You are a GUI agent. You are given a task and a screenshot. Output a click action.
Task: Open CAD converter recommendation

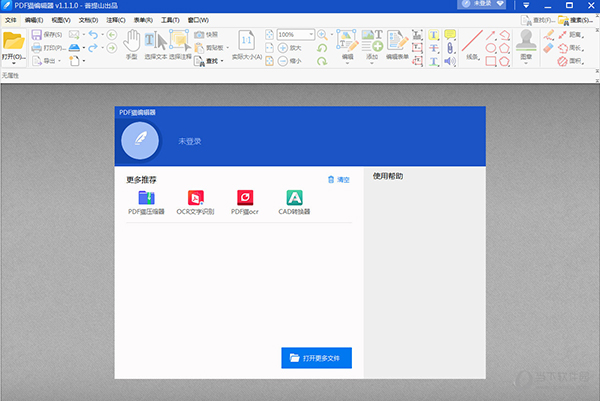point(294,203)
